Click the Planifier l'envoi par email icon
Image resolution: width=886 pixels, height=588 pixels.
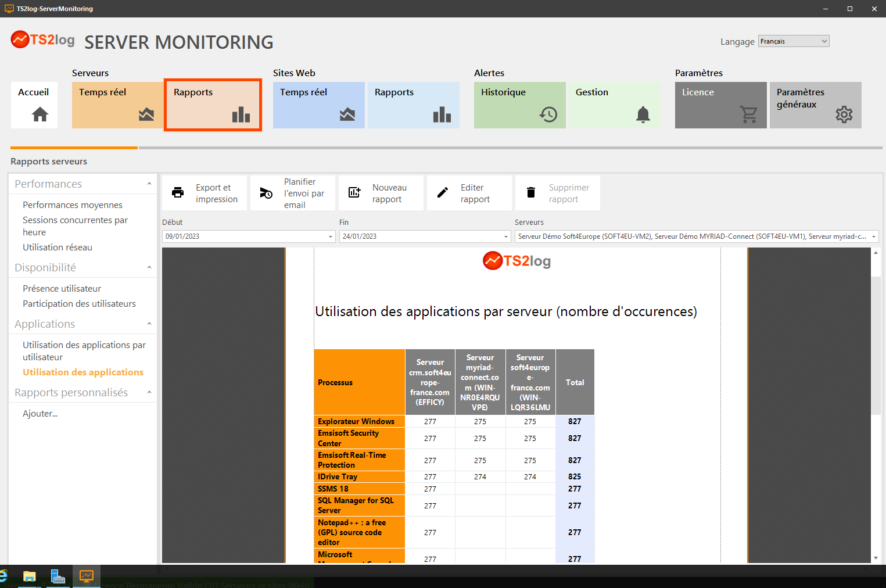point(266,193)
